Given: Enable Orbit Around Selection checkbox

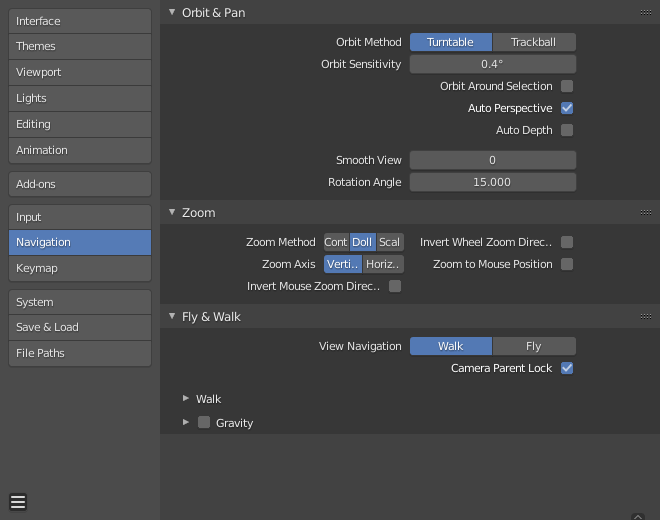Looking at the screenshot, I should tap(567, 86).
